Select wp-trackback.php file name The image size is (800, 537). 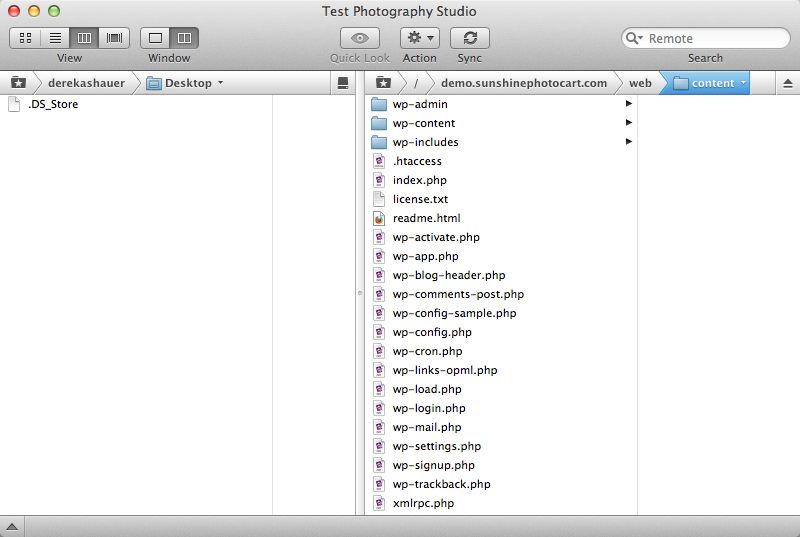pyautogui.click(x=441, y=484)
